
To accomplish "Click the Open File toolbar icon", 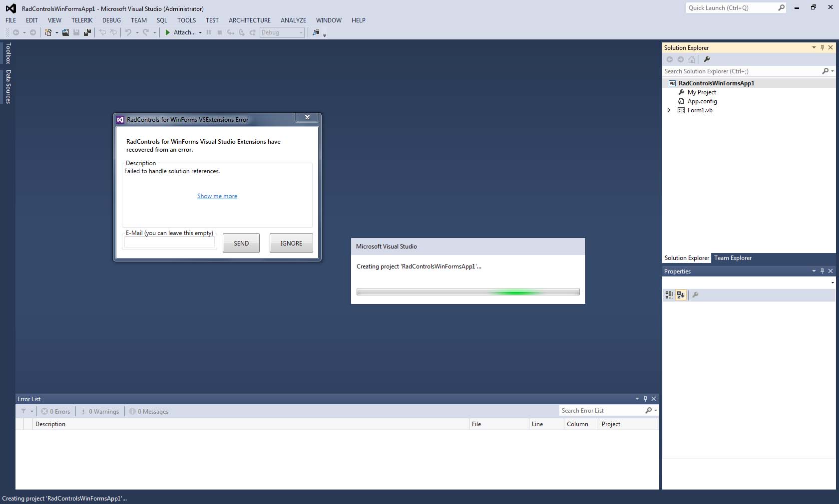I will [x=65, y=32].
